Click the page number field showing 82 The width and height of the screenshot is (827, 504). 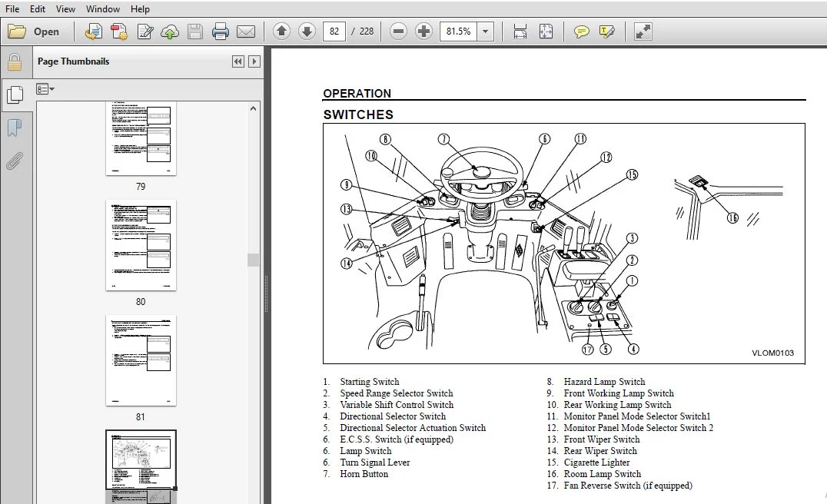(x=334, y=31)
